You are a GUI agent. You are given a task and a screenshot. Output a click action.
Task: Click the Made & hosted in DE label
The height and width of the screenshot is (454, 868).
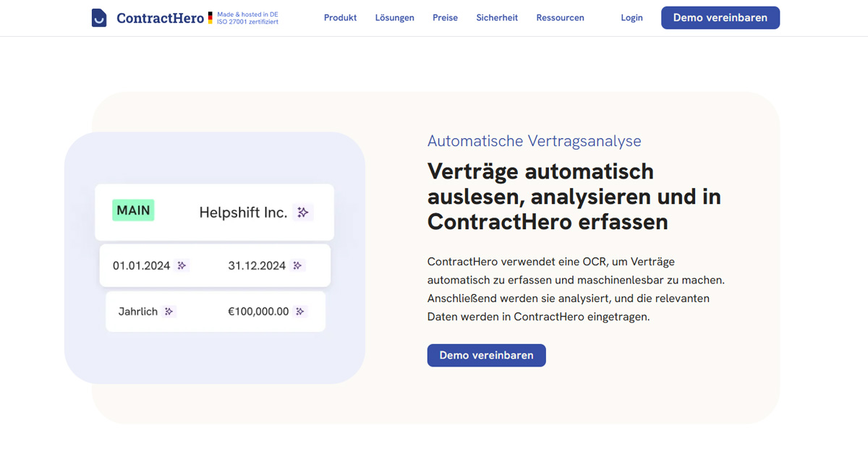tap(247, 14)
